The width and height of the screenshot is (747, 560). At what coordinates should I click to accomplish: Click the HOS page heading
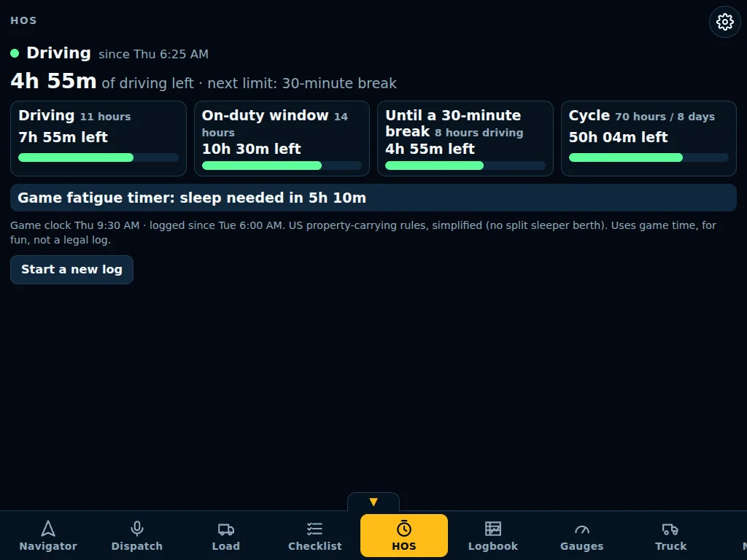click(23, 20)
